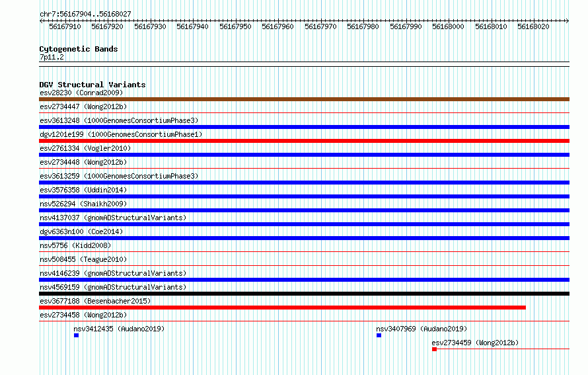This screenshot has width=588, height=375.
Task: Open nsv3407969 (Audano2019) label
Action: (422, 329)
